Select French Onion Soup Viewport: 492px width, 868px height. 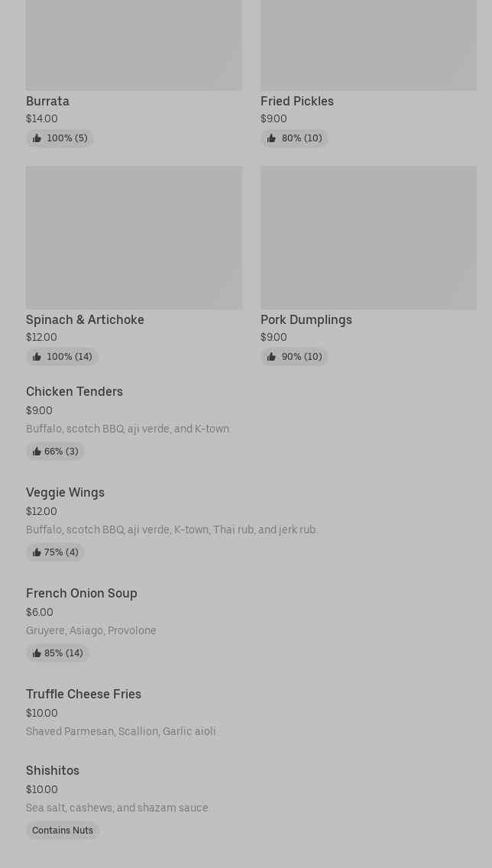pyautogui.click(x=81, y=593)
